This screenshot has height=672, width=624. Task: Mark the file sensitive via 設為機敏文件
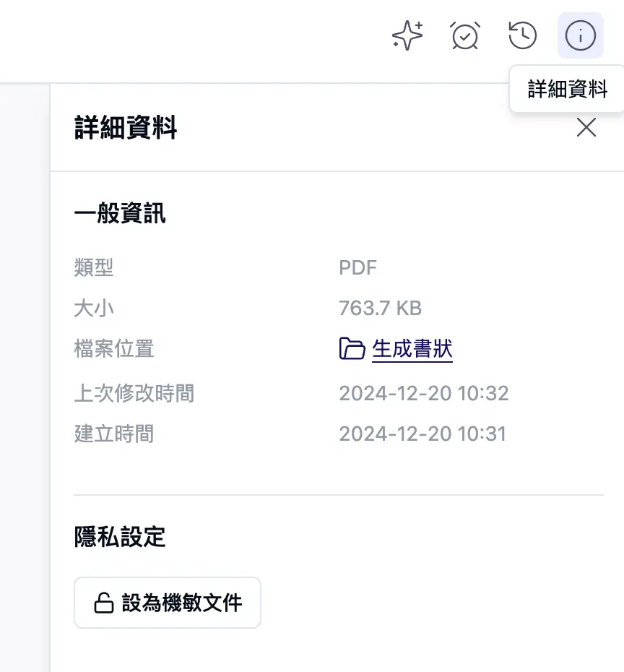[x=167, y=603]
